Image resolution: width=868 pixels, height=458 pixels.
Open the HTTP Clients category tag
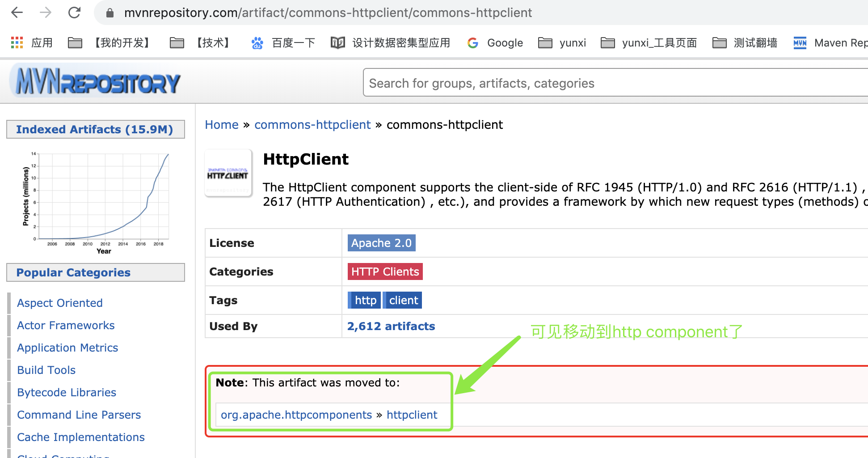[x=385, y=271]
